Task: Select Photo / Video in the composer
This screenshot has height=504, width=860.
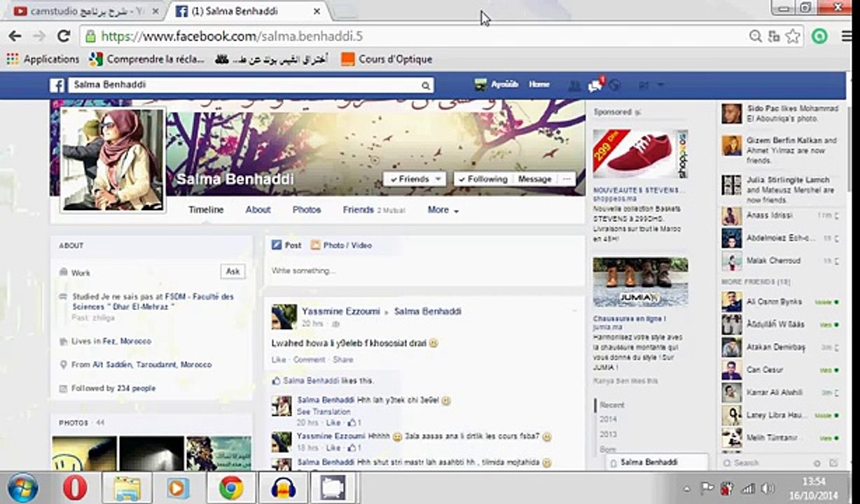Action: click(x=341, y=246)
